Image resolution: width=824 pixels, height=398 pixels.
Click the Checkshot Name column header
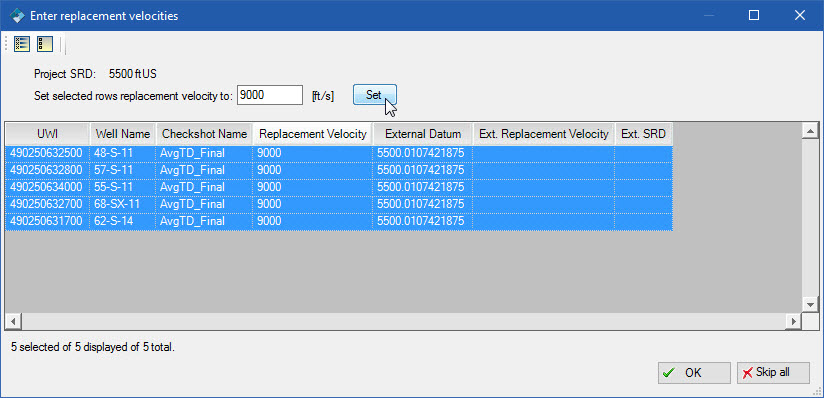(x=204, y=134)
